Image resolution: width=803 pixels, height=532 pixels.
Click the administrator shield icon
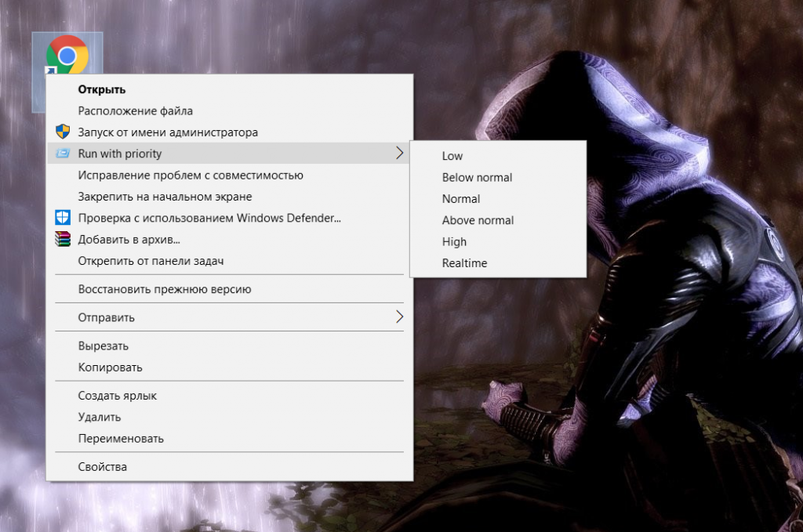coord(63,132)
